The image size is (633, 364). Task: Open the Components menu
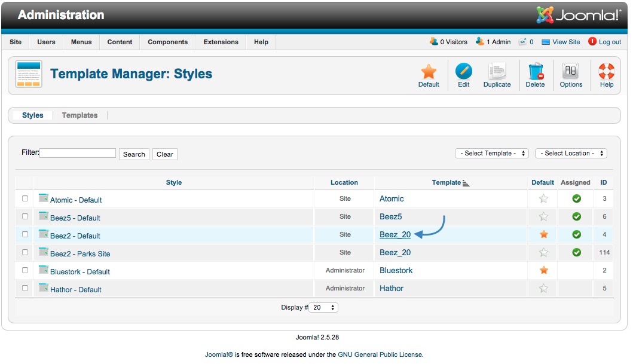click(x=167, y=42)
